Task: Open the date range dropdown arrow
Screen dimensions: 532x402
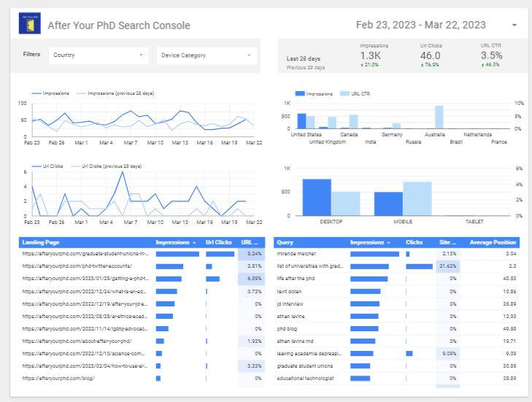Action: point(514,26)
